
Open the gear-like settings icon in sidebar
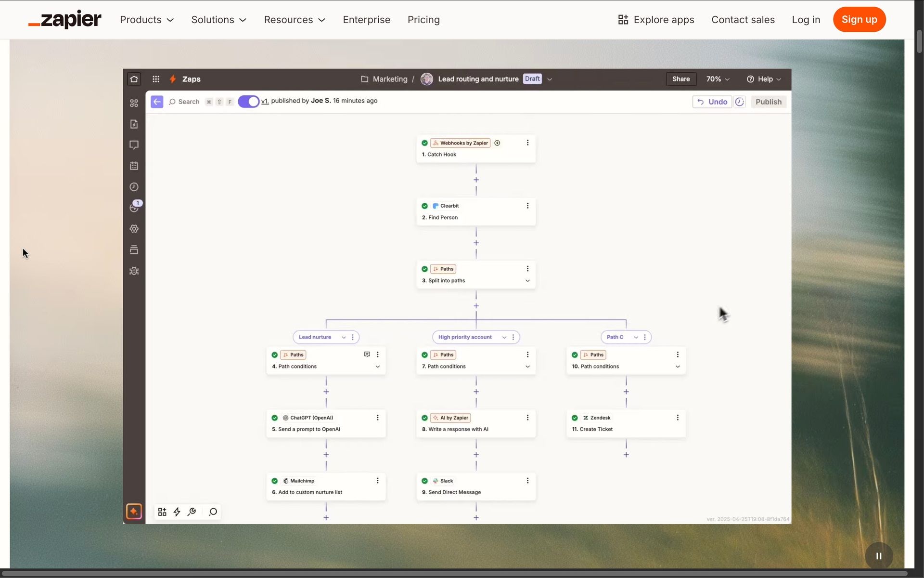tap(134, 229)
